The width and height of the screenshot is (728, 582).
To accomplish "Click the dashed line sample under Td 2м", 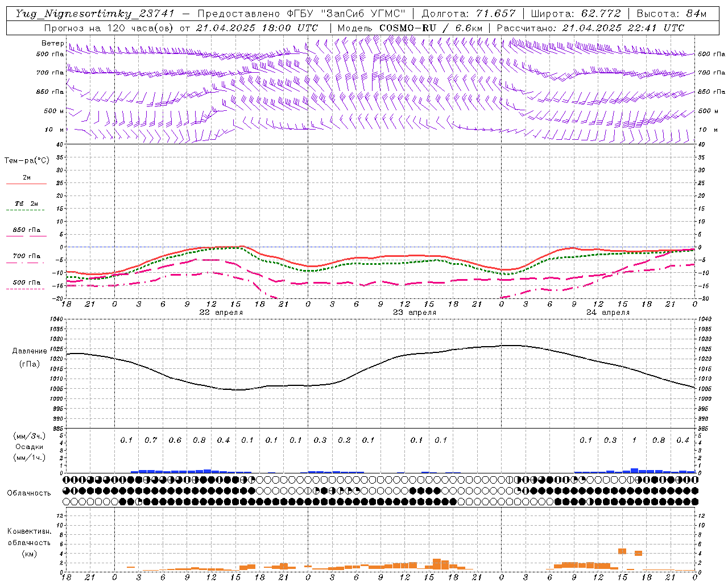I will pos(26,210).
